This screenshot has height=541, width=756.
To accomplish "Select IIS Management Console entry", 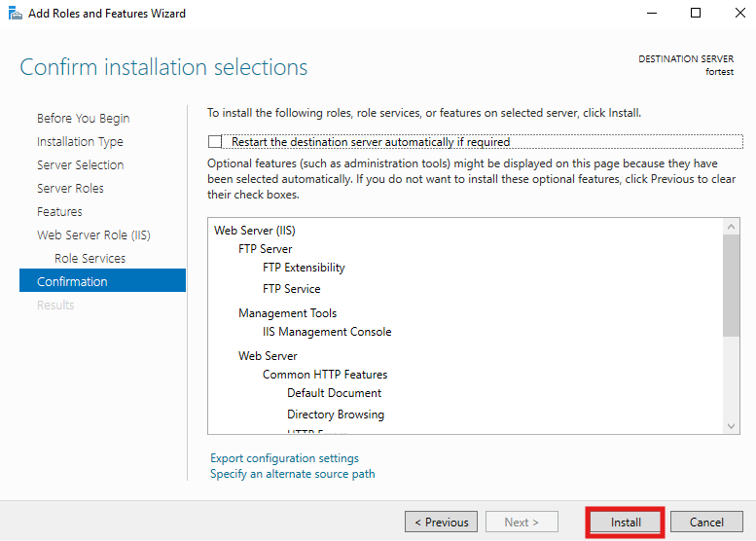I will click(327, 332).
